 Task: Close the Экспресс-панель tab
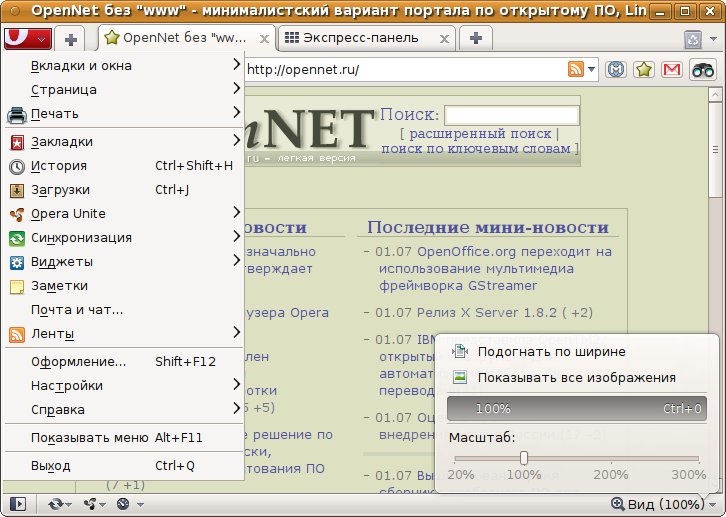tap(444, 39)
